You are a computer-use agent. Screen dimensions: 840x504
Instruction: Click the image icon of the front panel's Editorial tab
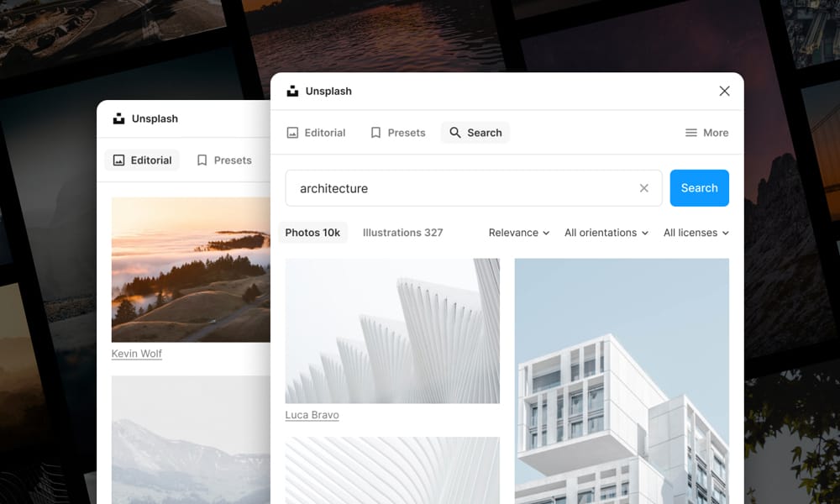(292, 133)
